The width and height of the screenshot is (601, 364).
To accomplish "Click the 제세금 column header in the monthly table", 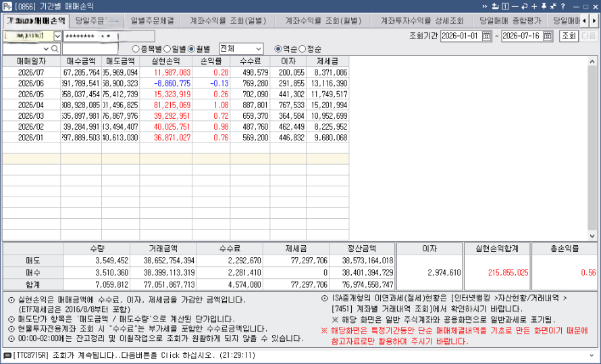I will pos(328,61).
